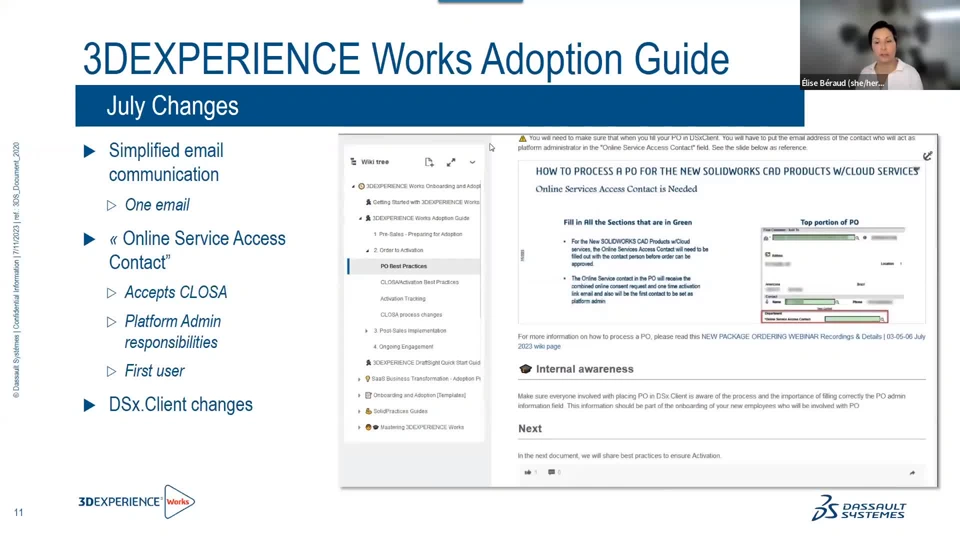The width and height of the screenshot is (960, 540).
Task: Open CLOSA process changes page
Action: click(x=411, y=315)
